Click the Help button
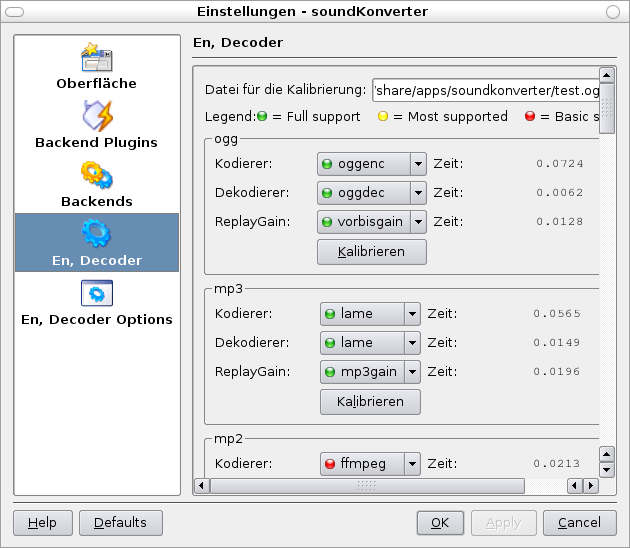The height and width of the screenshot is (548, 630). click(43, 523)
